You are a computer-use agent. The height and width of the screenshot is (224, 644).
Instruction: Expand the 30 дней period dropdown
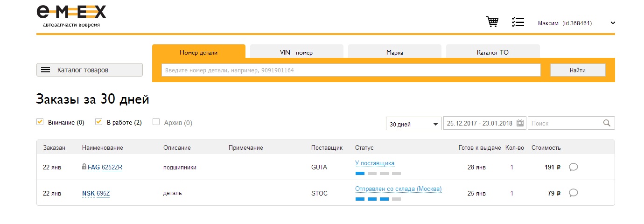coord(414,124)
